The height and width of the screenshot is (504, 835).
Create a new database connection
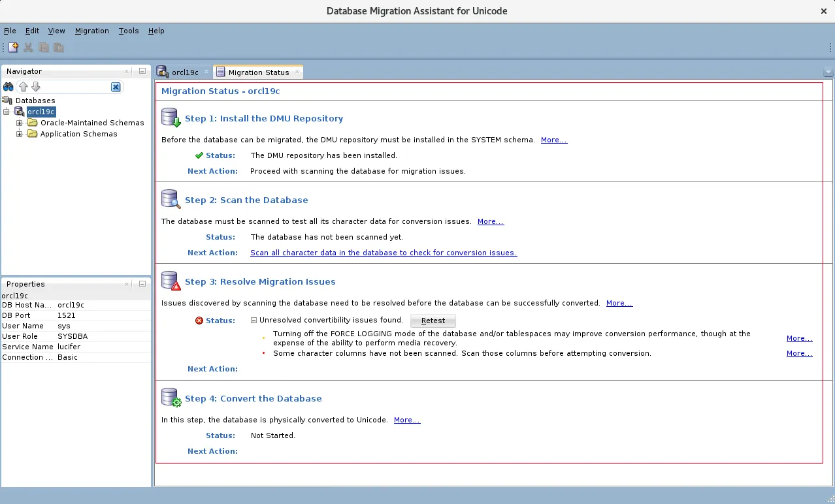12,47
